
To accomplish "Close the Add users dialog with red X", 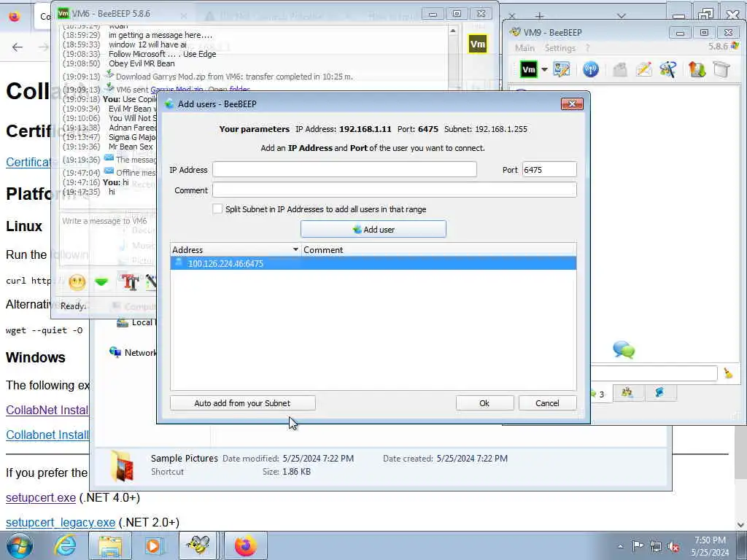I will click(x=572, y=104).
